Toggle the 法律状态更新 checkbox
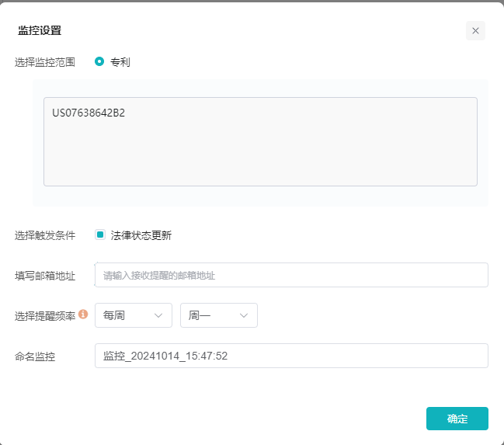The width and height of the screenshot is (504, 445). (100, 235)
